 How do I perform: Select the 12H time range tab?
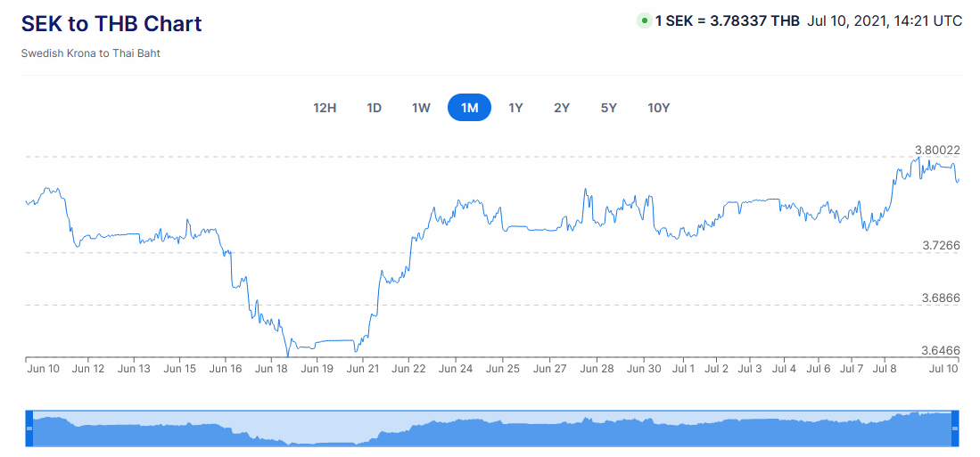(x=325, y=108)
